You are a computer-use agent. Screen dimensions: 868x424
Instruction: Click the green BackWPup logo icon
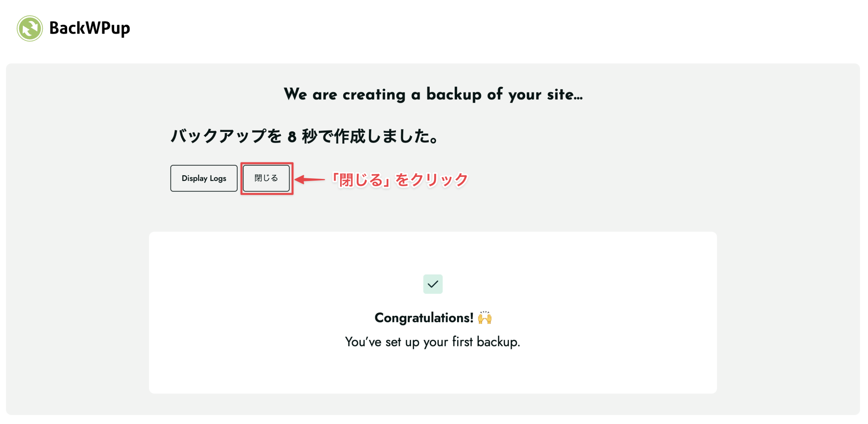(x=30, y=28)
